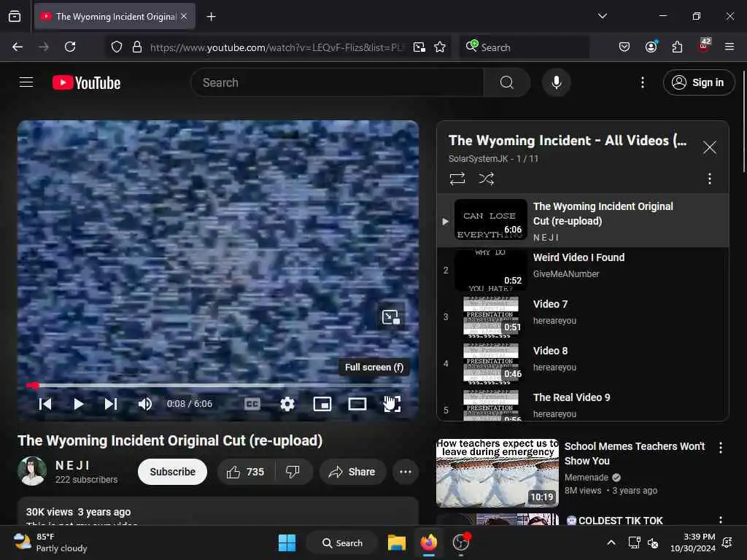
Task: Go to the YouTube home logo
Action: 86,83
